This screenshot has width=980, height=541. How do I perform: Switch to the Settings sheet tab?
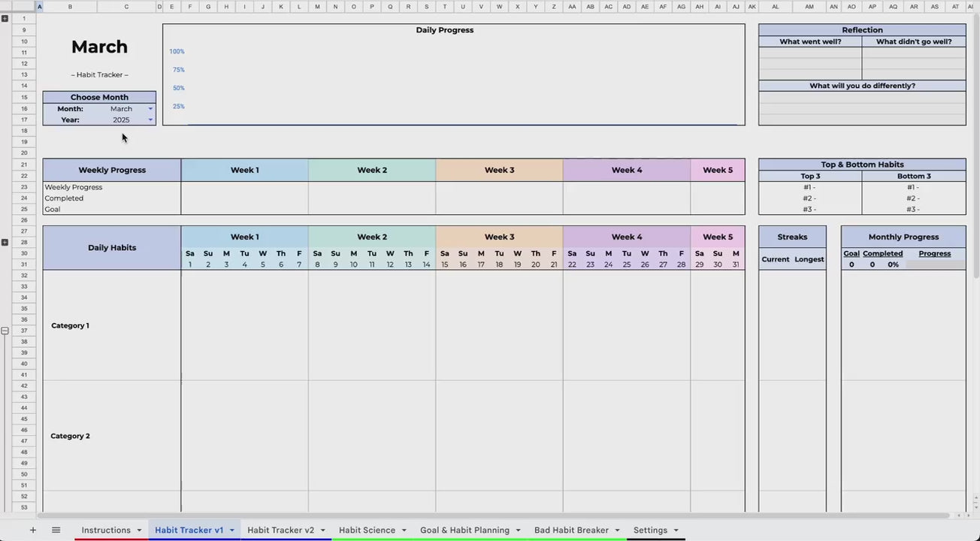(x=649, y=530)
